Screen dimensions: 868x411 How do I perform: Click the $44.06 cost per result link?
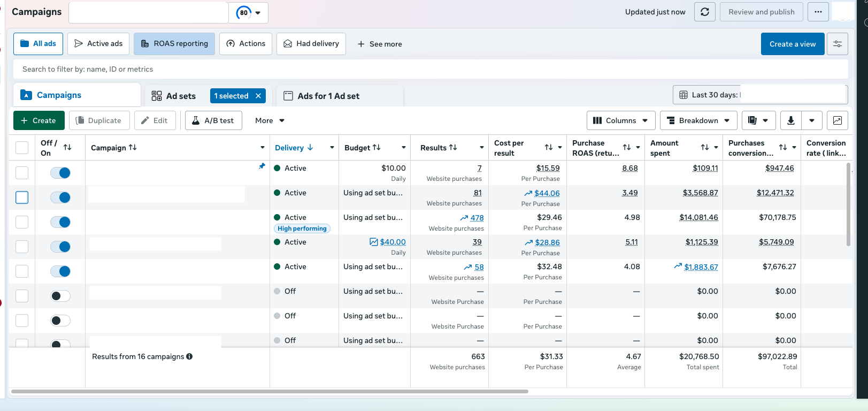(547, 193)
